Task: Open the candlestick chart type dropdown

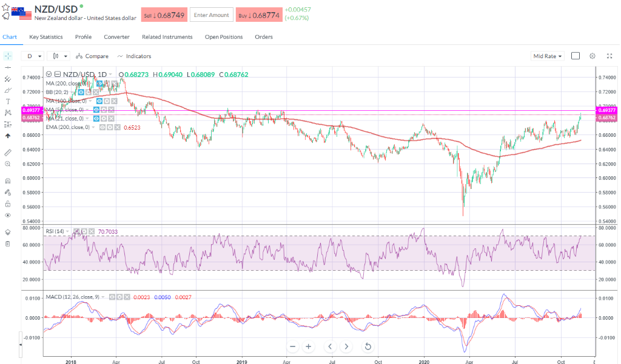Action: click(x=60, y=56)
